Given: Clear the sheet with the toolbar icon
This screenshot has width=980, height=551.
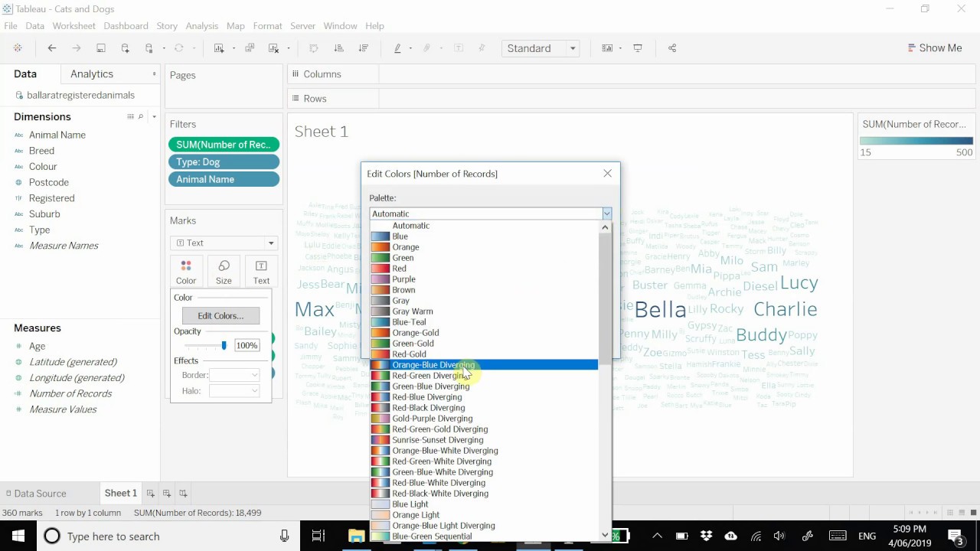Looking at the screenshot, I should click(273, 48).
